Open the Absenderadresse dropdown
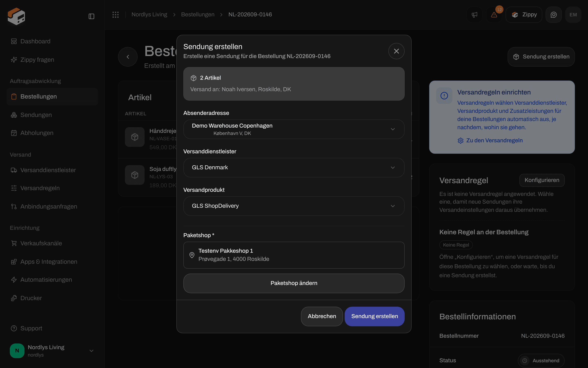The width and height of the screenshot is (588, 368). tap(294, 129)
